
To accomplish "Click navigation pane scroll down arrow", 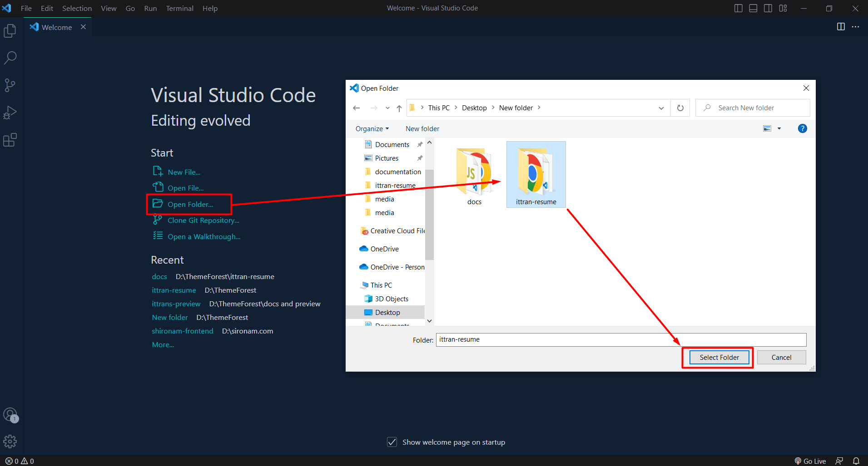I will 429,321.
